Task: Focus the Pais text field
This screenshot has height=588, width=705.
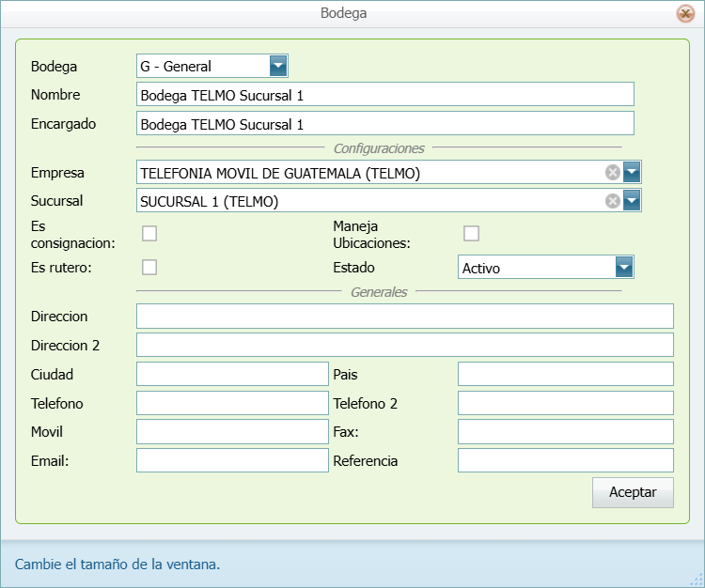Action: (x=565, y=375)
